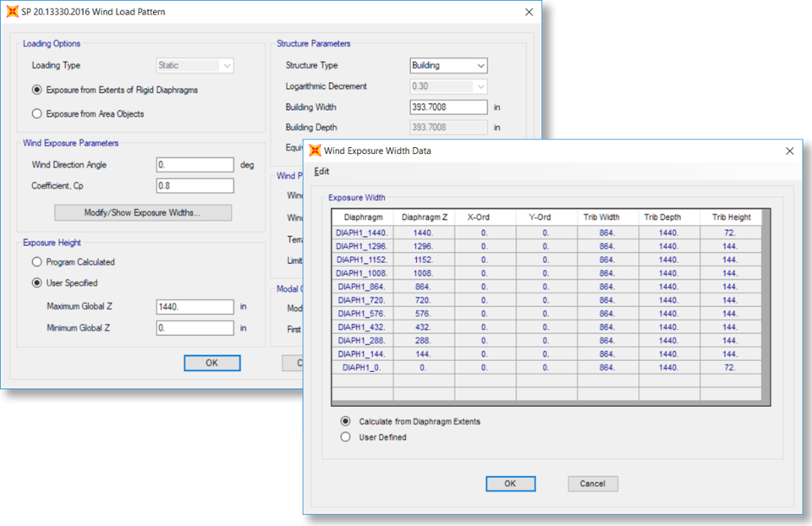
Task: Select Exposure from Extents of Rigid Diaphragms
Action: (x=37, y=90)
